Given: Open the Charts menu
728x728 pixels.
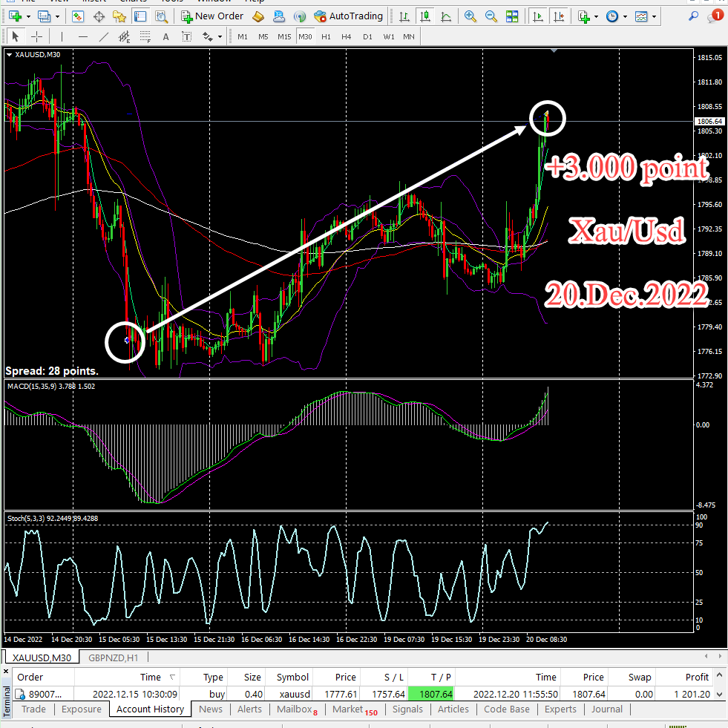Looking at the screenshot, I should click(133, 1).
